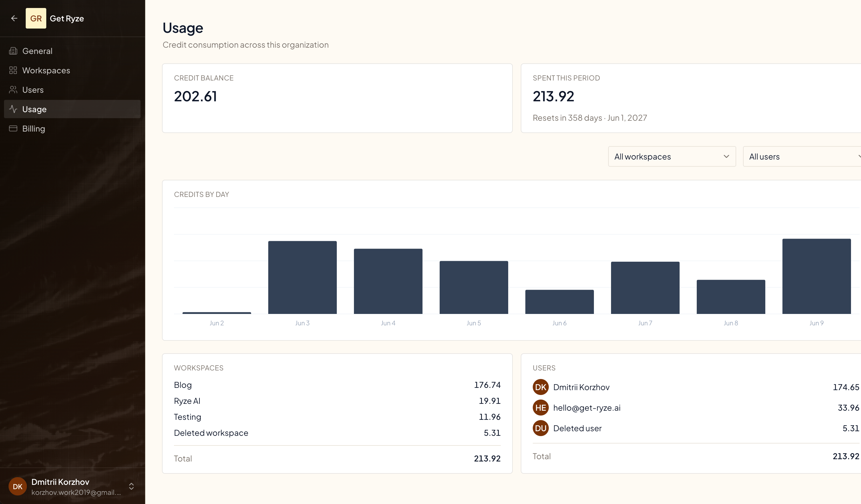Click hello@get-ryze.ai user name
861x504 pixels.
tap(587, 408)
